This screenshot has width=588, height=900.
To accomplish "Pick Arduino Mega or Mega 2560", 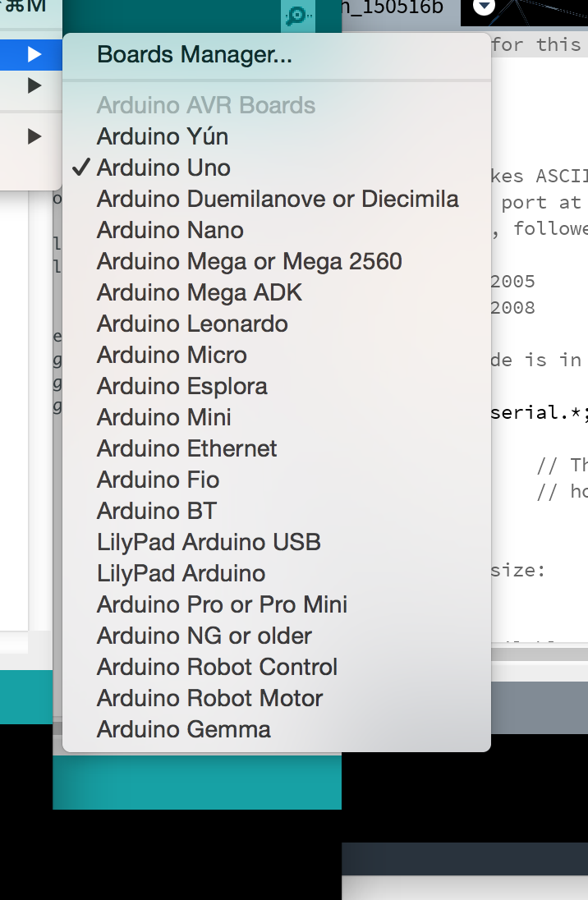I will [276, 261].
